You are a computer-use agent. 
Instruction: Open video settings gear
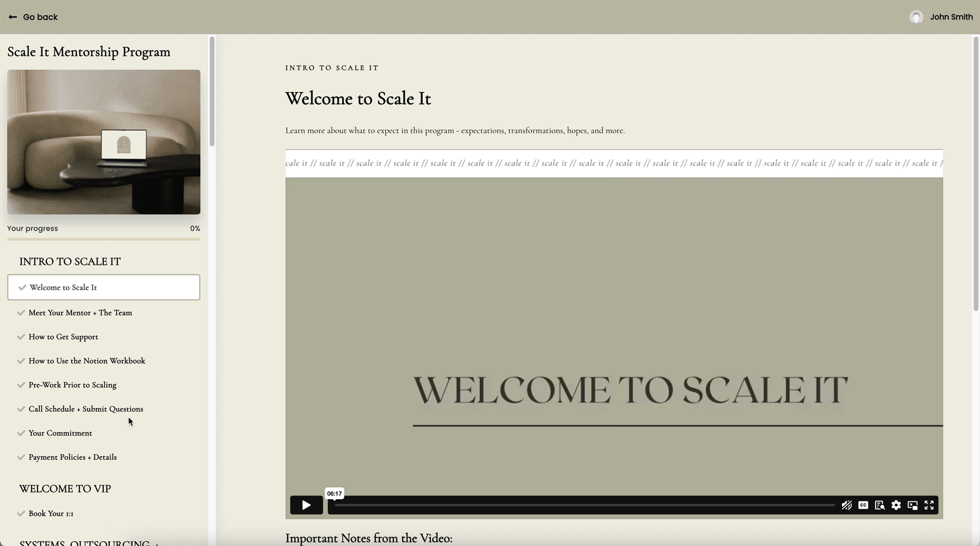pyautogui.click(x=895, y=505)
